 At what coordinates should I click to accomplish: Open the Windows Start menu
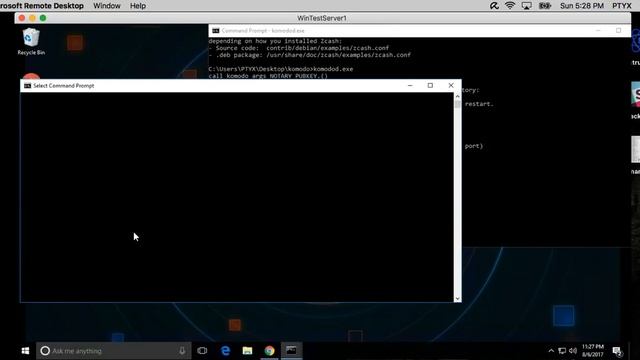[x=25, y=351]
